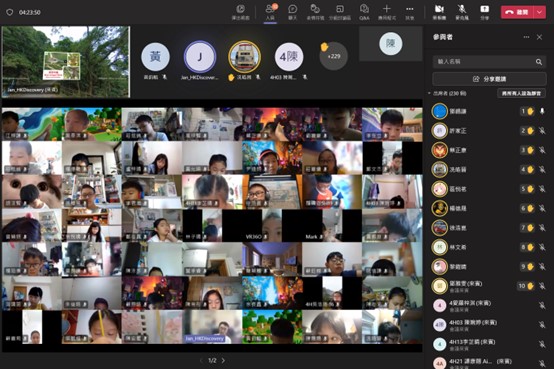This screenshot has width=554, height=369.
Task: Click muted mic icon in hand 5 row
Action: tap(542, 189)
